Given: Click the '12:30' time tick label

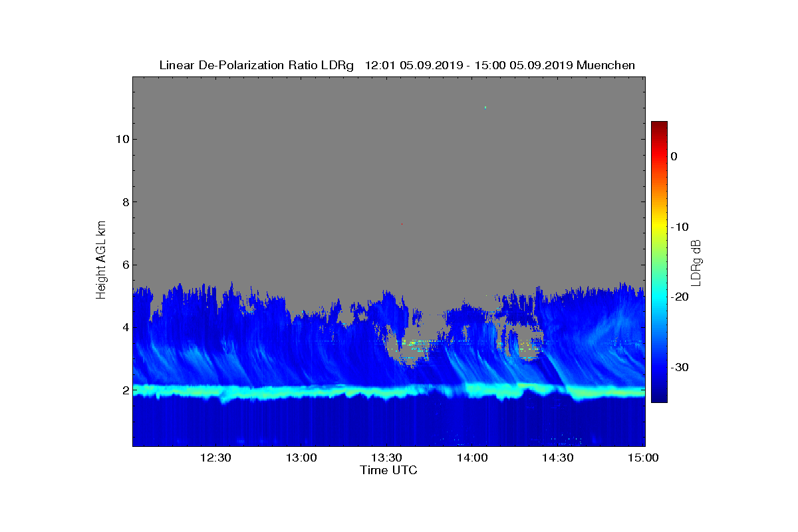Looking at the screenshot, I should coord(215,458).
